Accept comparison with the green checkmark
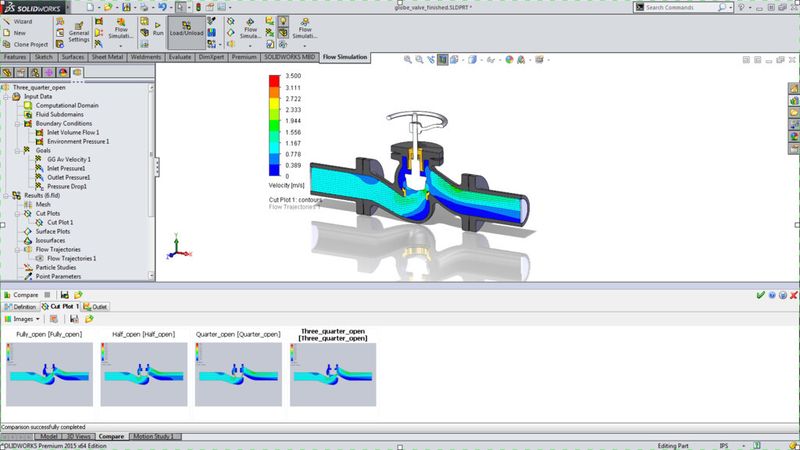Screen dimensions: 800x450 (x=761, y=295)
